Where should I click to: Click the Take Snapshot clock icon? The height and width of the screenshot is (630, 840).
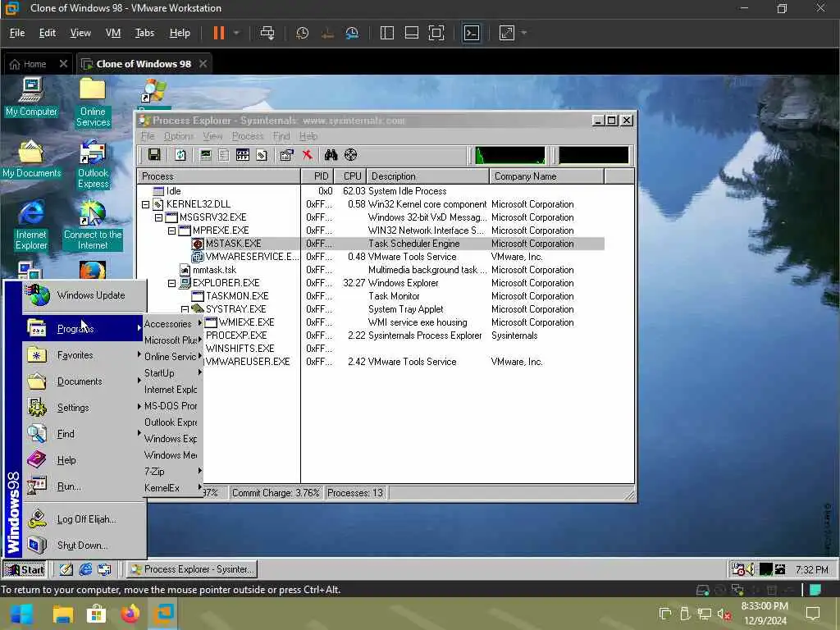click(x=302, y=33)
